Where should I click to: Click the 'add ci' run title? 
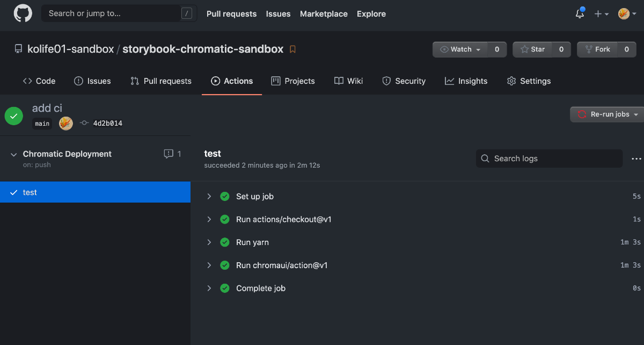47,108
